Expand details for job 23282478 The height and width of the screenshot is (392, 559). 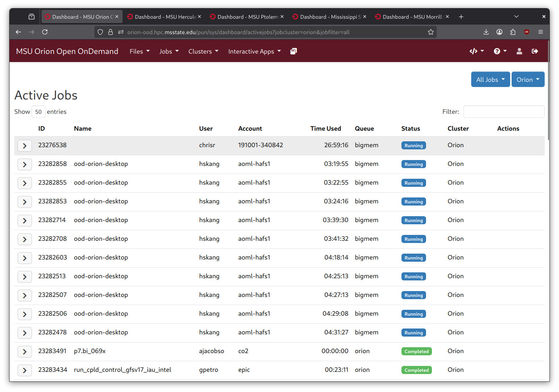25,333
